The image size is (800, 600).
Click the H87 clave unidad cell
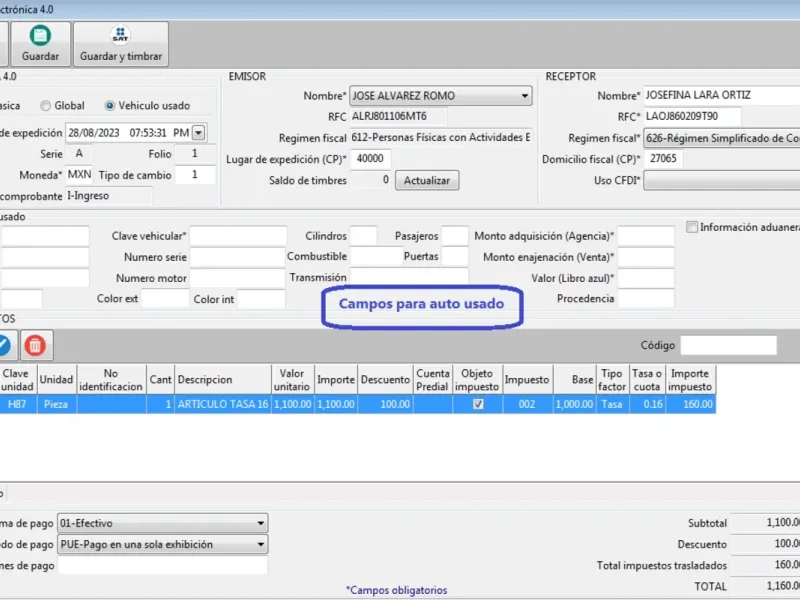(x=18, y=404)
